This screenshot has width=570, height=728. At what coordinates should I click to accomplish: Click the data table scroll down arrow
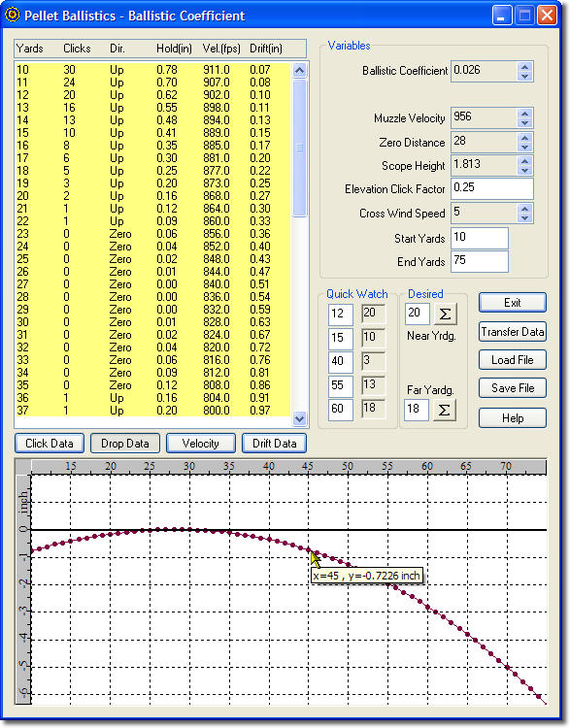coord(300,418)
